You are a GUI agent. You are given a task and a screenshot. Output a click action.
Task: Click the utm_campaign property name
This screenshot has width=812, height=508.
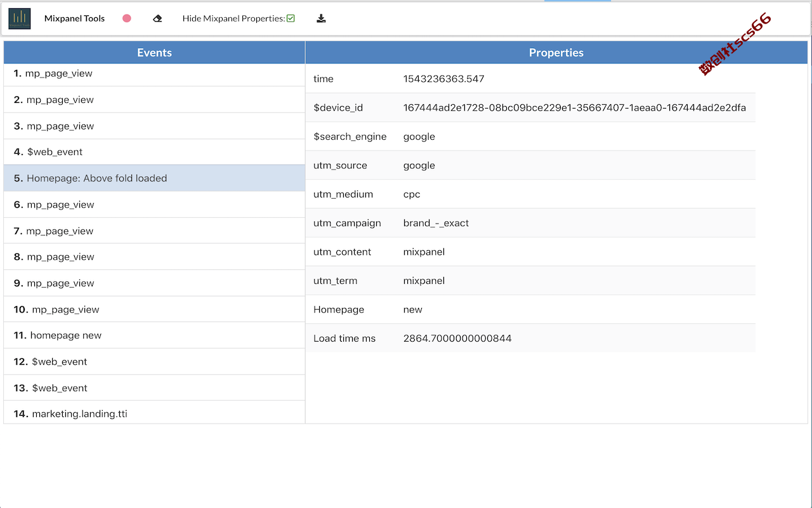[347, 224]
